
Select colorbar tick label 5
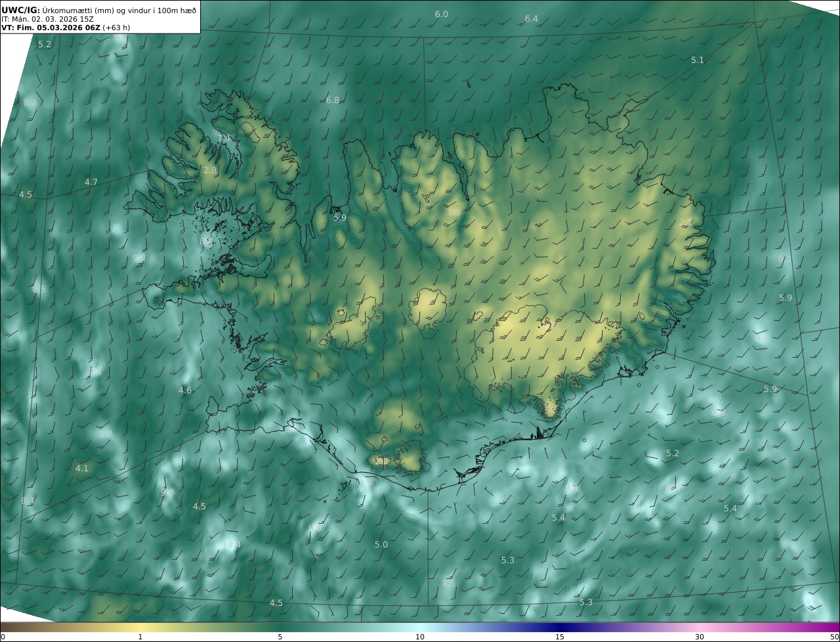coord(280,637)
